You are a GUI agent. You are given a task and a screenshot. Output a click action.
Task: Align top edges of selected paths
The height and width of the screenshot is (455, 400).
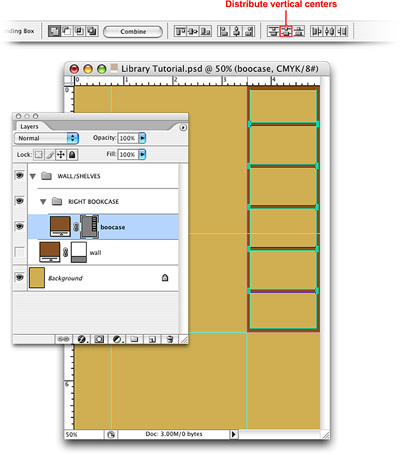pyautogui.click(x=180, y=31)
